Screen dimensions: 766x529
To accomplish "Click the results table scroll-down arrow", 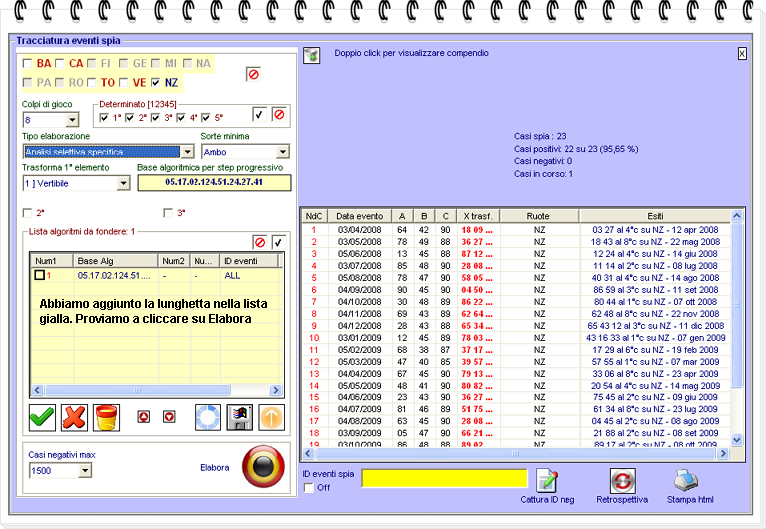I will [737, 440].
